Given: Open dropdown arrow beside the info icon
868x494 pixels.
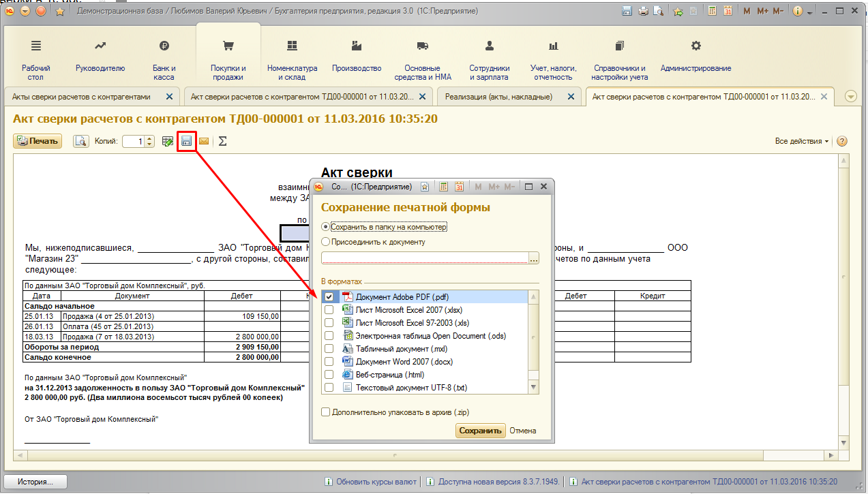Looking at the screenshot, I should tap(809, 12).
